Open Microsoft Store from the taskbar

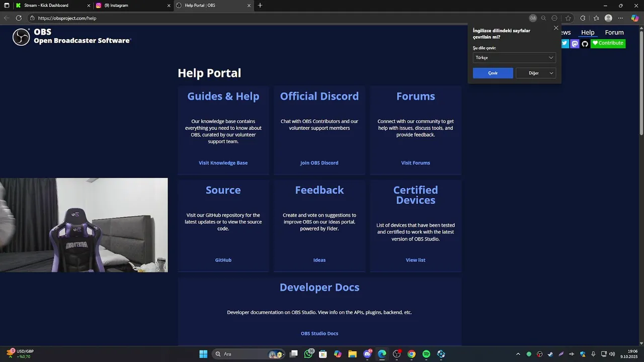[323, 354]
